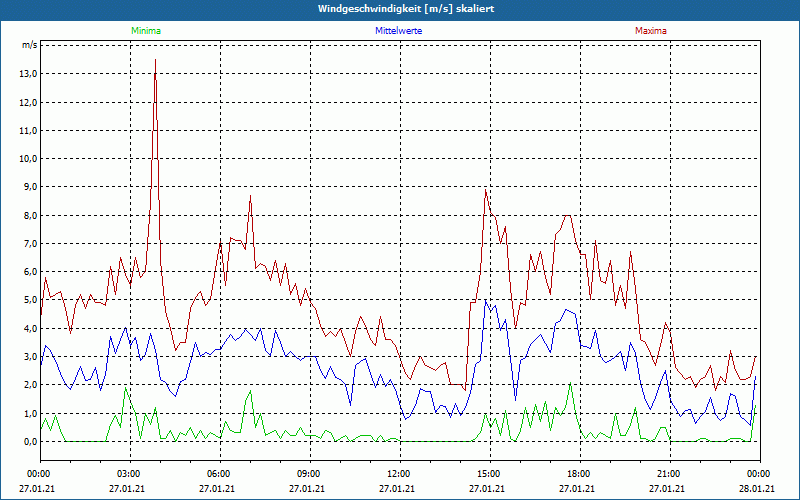This screenshot has width=800, height=500.
Task: Select the 15:00 time axis label
Action: [x=489, y=473]
